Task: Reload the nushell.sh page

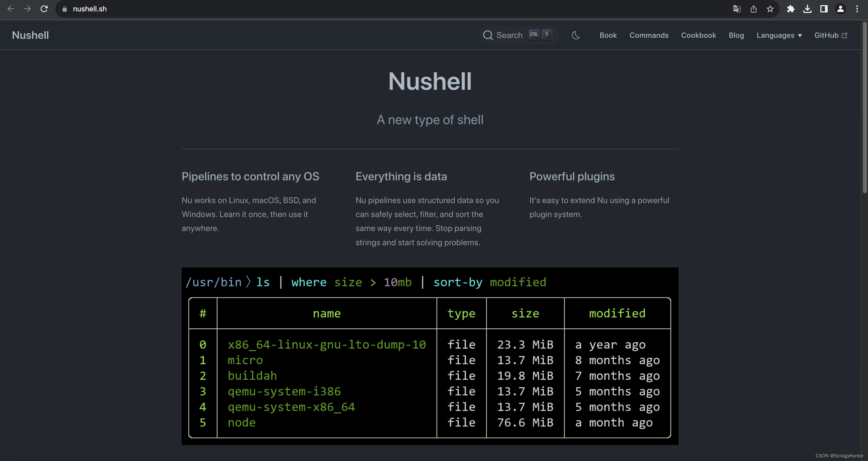Action: point(44,9)
